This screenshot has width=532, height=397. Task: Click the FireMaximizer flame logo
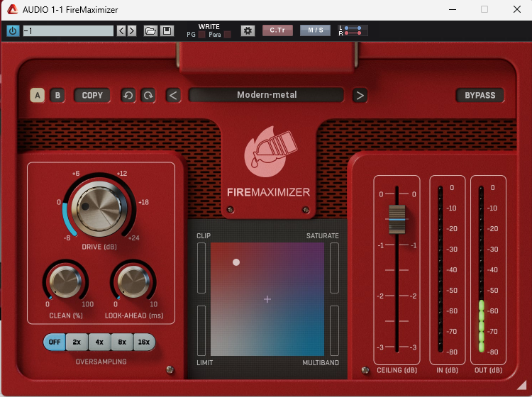[x=270, y=152]
